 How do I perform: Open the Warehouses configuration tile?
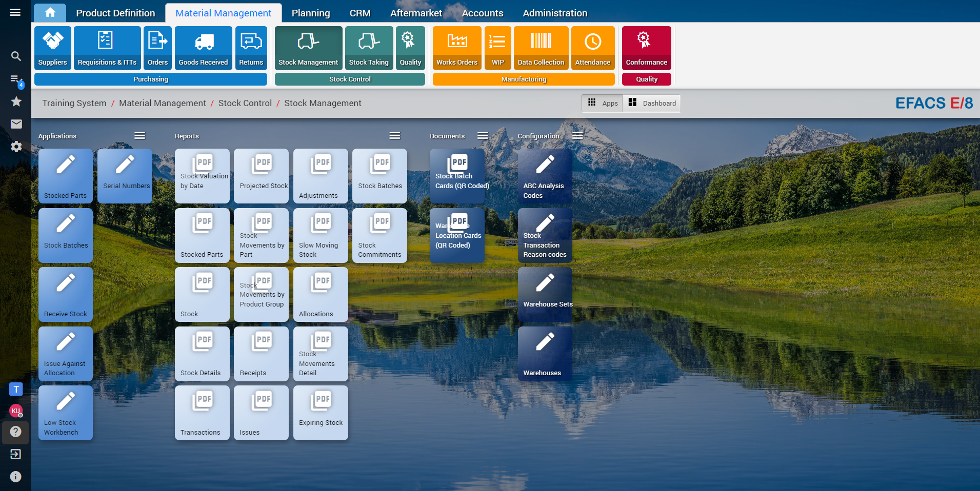[545, 354]
